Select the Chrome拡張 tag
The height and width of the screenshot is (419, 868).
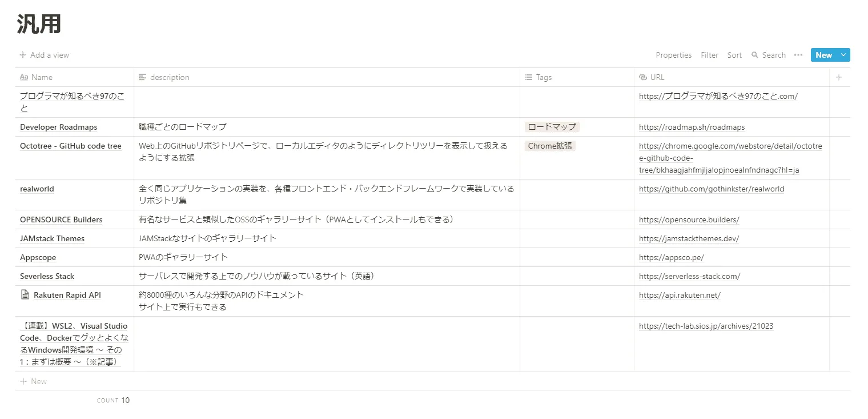549,146
